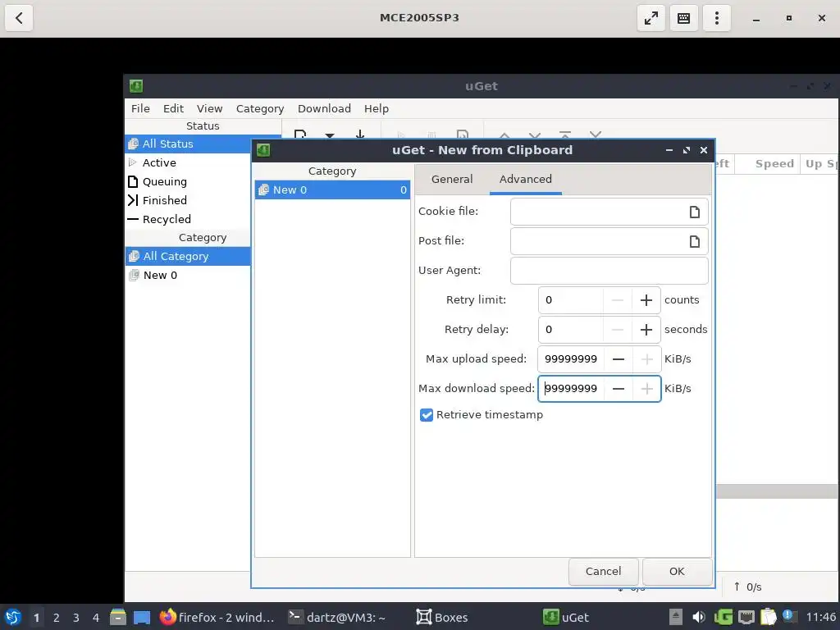Click the Retry delay value field
The width and height of the screenshot is (840, 630).
[571, 330]
